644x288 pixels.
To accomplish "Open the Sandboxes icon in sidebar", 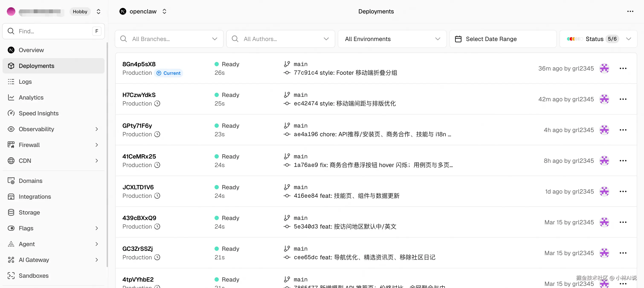I will point(11,275).
